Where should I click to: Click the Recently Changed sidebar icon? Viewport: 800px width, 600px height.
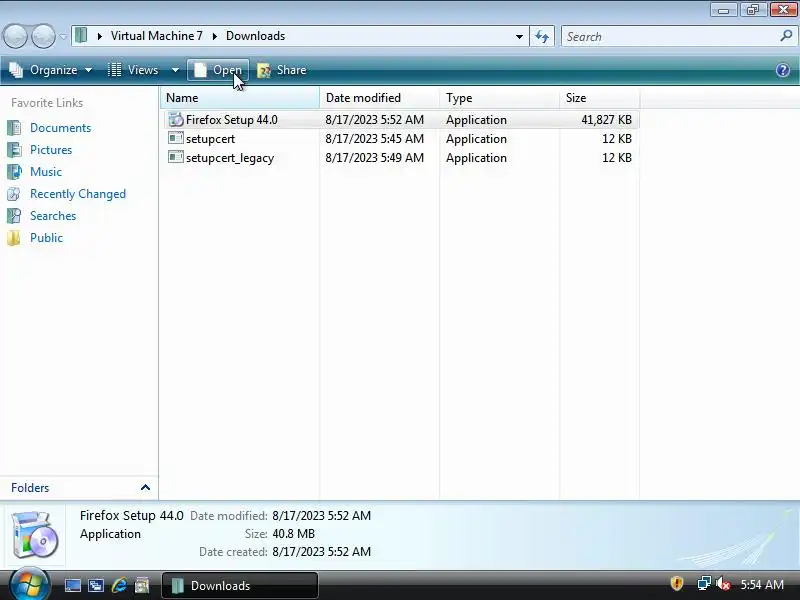[x=14, y=194]
